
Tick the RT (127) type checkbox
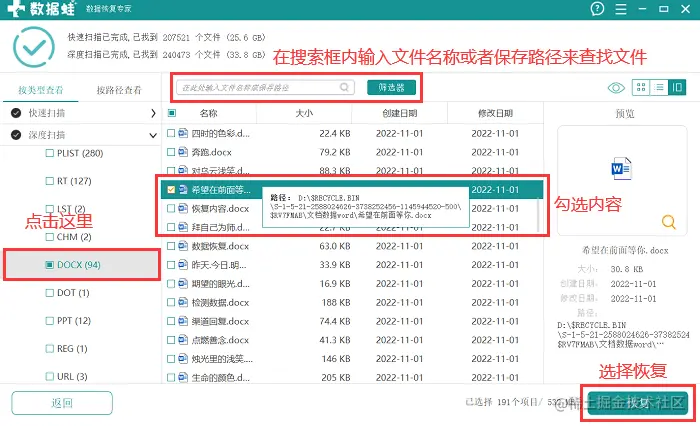pos(50,181)
